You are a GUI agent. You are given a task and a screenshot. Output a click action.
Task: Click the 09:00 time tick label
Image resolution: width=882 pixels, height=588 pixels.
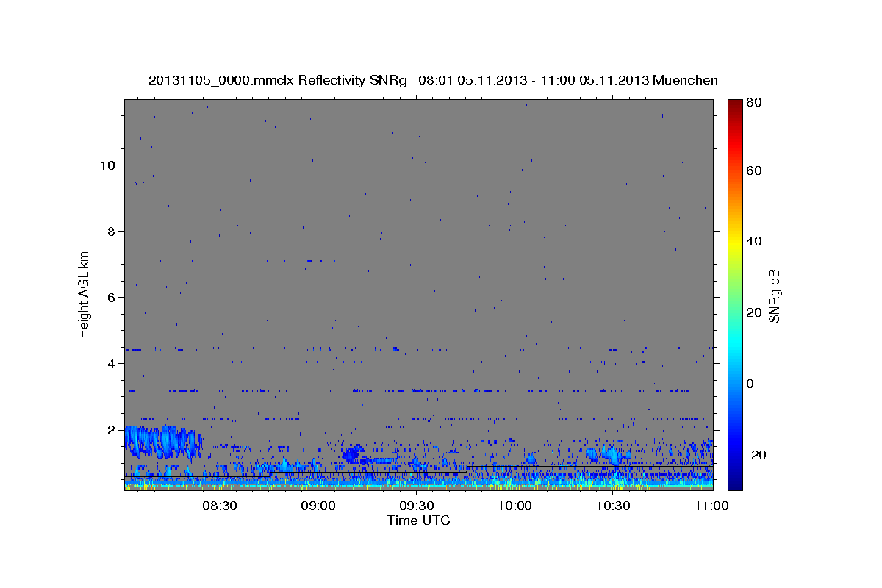tap(319, 506)
